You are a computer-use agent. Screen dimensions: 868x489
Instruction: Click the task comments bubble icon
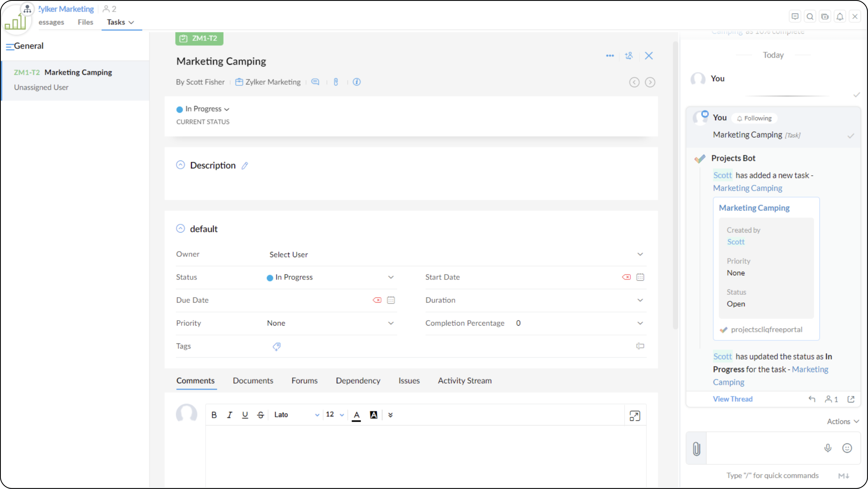click(315, 82)
